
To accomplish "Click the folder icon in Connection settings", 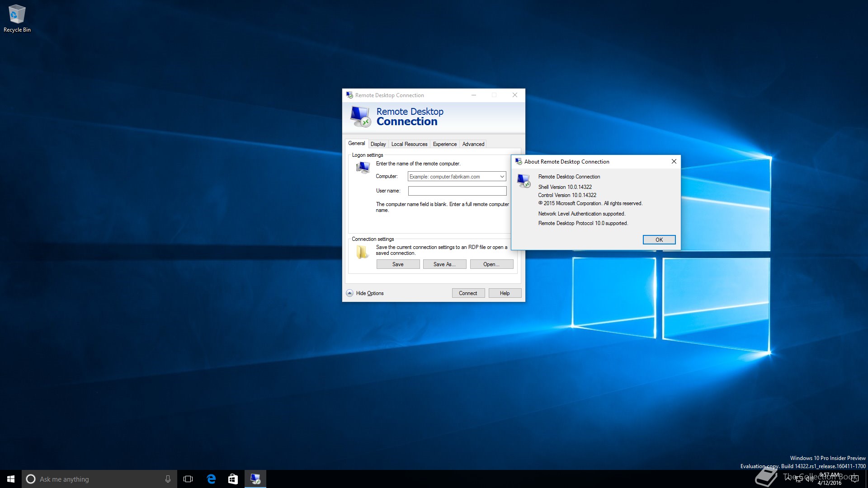I will pos(362,252).
